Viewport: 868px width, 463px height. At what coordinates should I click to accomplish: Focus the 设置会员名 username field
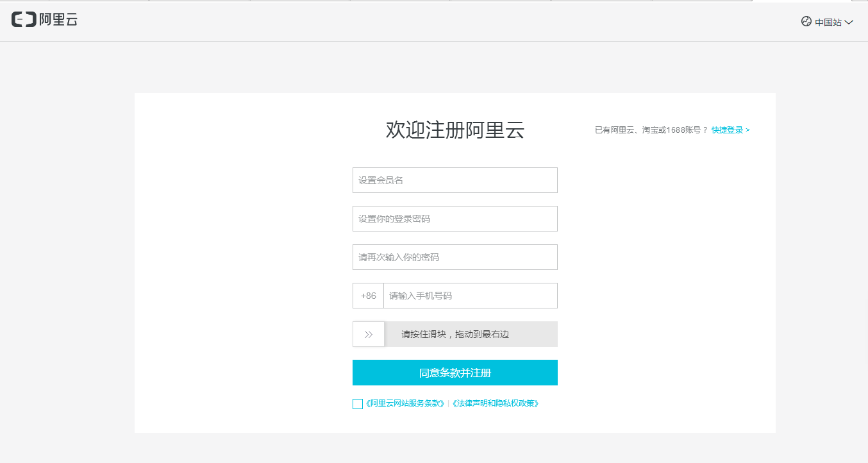click(x=455, y=180)
